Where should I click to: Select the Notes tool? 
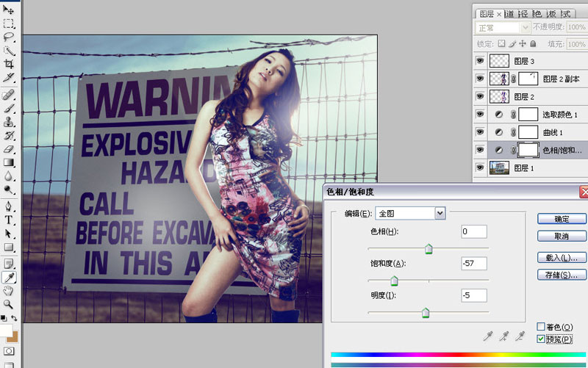pyautogui.click(x=8, y=264)
